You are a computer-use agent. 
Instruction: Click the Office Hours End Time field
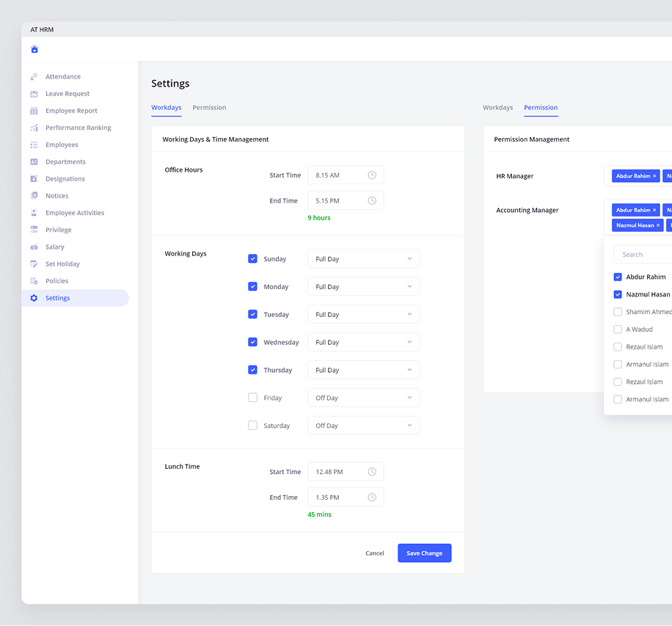point(346,200)
